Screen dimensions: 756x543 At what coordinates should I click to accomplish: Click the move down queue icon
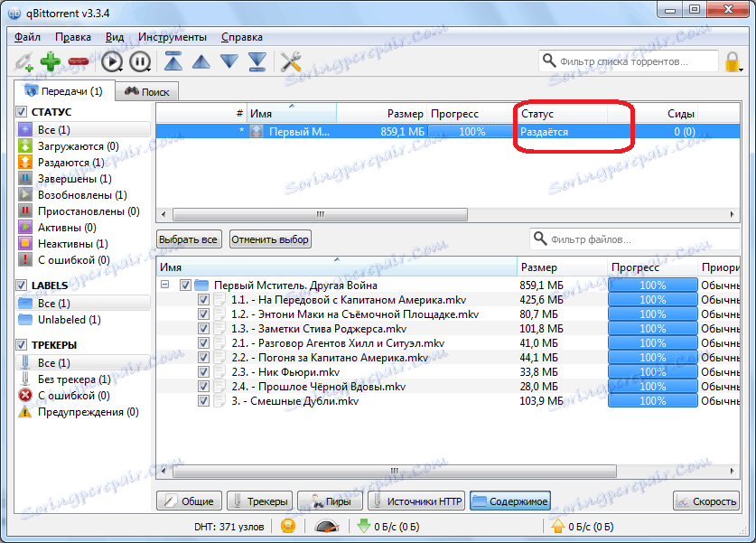pyautogui.click(x=229, y=61)
